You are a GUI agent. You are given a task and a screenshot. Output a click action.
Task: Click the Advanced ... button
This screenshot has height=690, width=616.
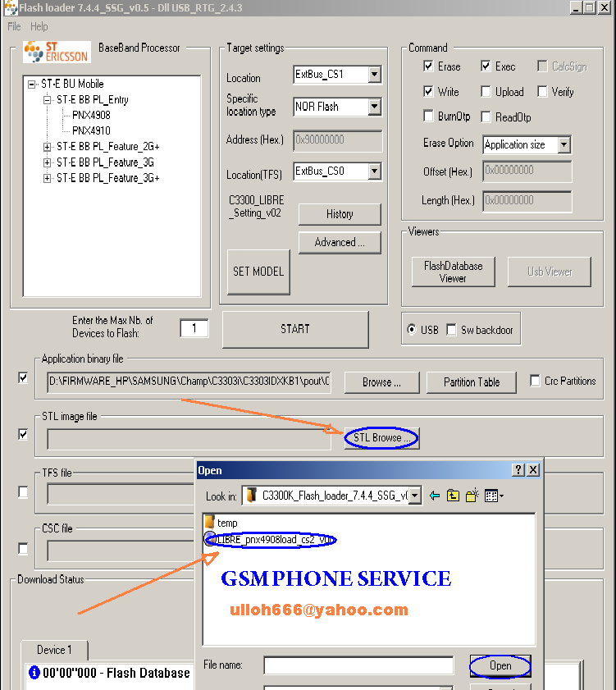pos(340,243)
